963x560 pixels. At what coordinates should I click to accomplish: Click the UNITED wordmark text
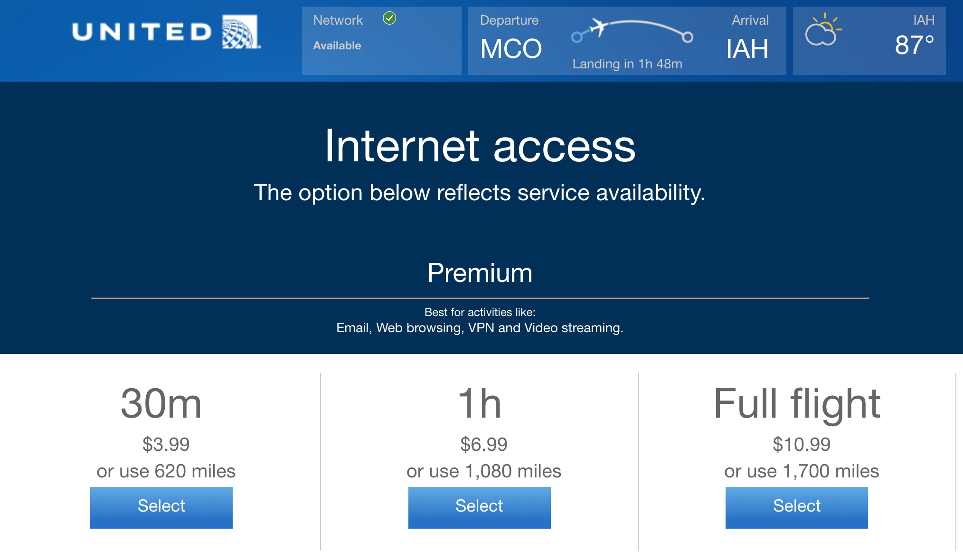coord(142,32)
